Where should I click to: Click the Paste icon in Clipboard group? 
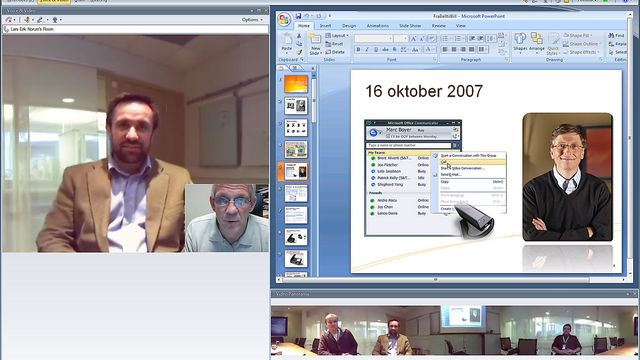287,43
